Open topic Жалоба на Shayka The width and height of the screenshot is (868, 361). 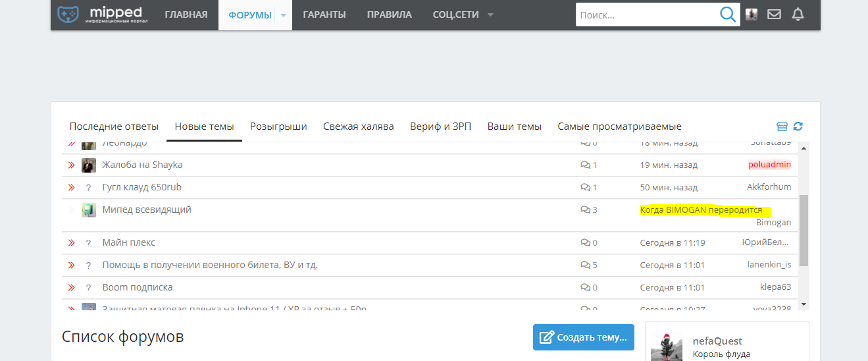pos(143,165)
